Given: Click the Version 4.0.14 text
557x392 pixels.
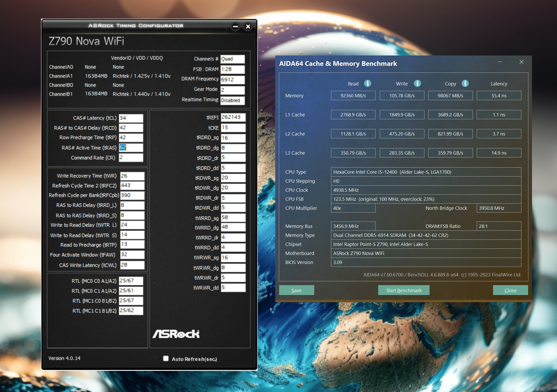Looking at the screenshot, I should pos(64,358).
